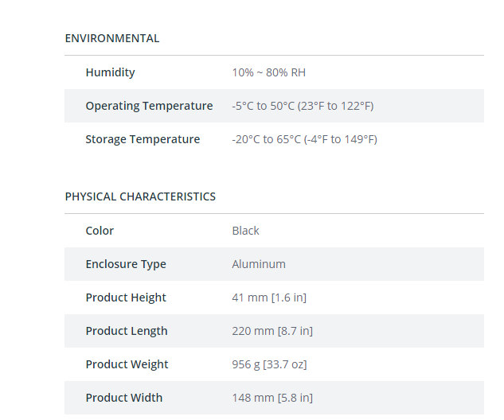Click the -5°C to 50°C operating value
504x420 pixels.
point(303,106)
